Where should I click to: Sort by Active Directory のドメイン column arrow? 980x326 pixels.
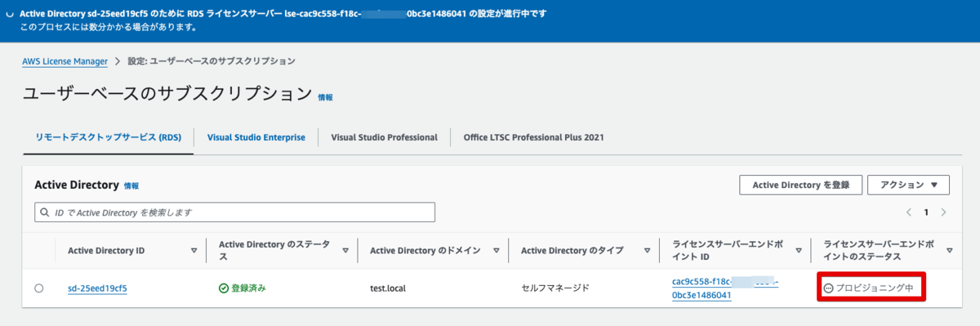[497, 250]
